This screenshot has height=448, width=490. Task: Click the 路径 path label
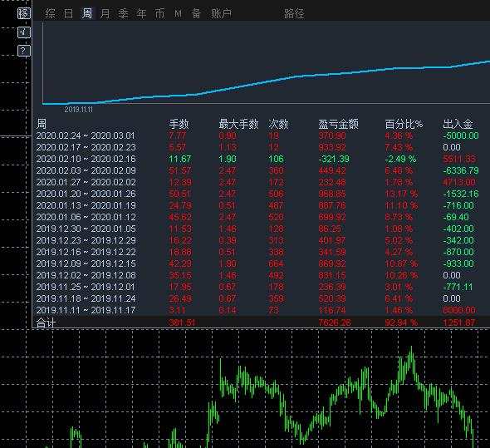click(x=294, y=13)
